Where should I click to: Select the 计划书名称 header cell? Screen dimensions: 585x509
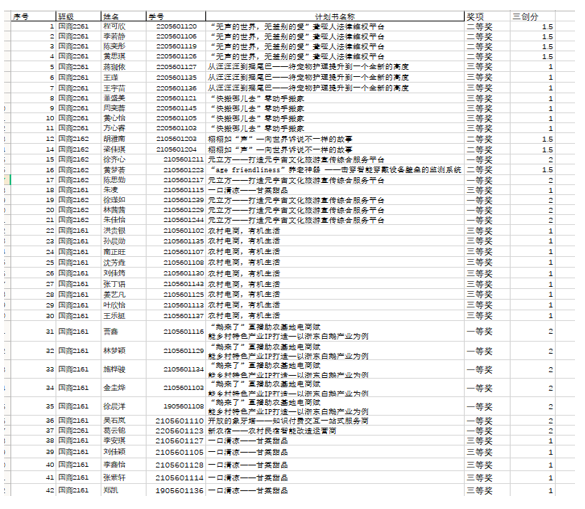click(335, 16)
